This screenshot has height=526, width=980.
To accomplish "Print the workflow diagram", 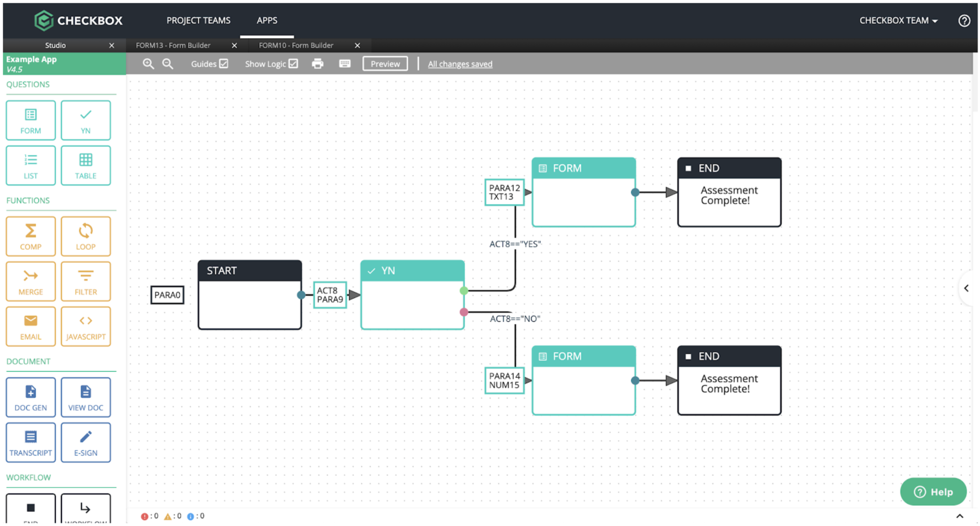I will (317, 64).
